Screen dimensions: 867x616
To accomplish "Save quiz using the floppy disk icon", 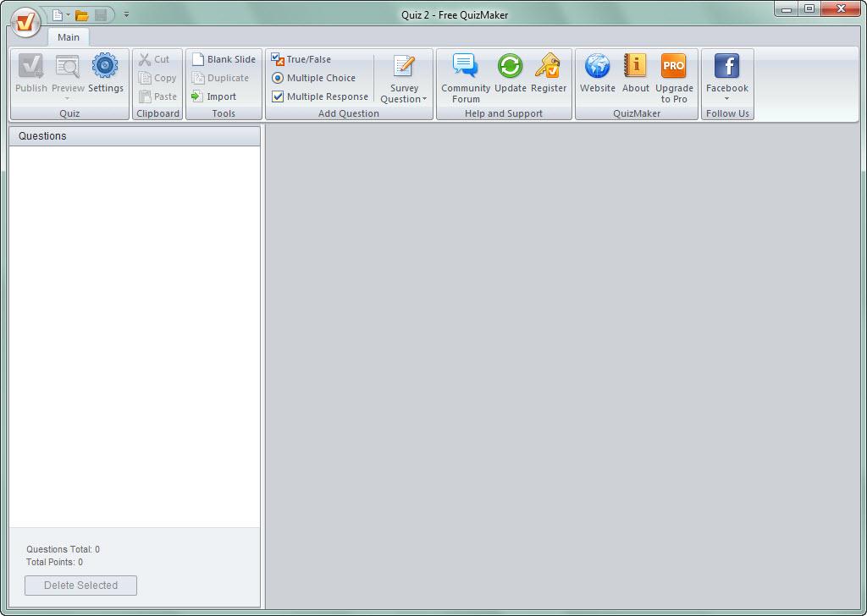I will pyautogui.click(x=101, y=15).
